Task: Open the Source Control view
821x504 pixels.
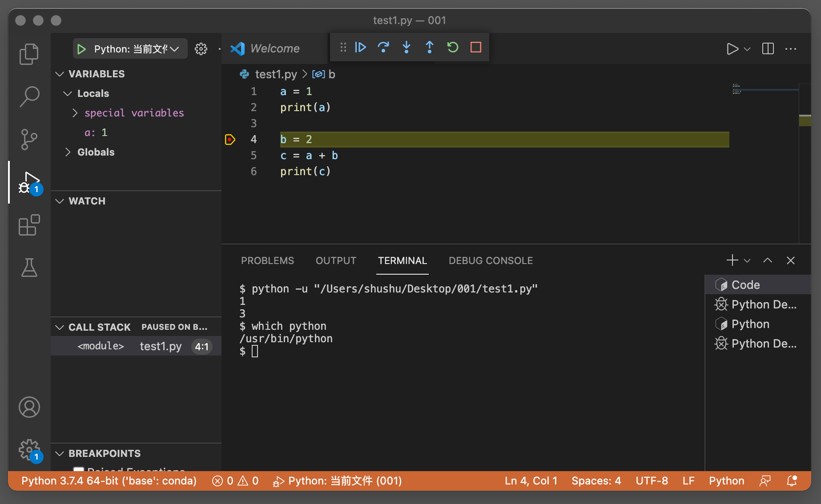Action: pyautogui.click(x=29, y=140)
